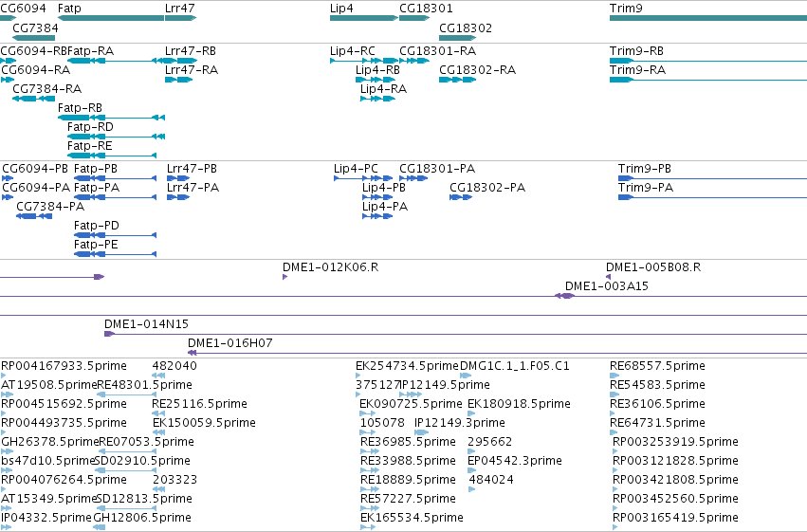
Task: Click EST EK150059.5prime
Action: 204,424
